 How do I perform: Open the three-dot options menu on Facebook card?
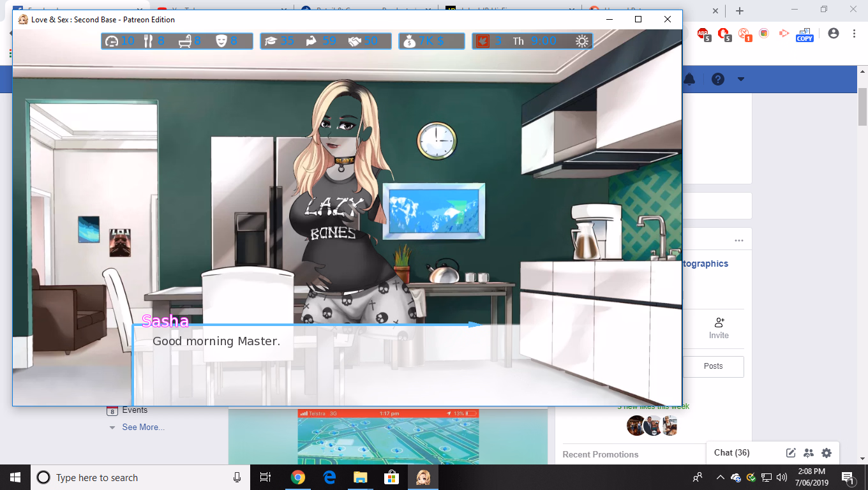point(739,241)
